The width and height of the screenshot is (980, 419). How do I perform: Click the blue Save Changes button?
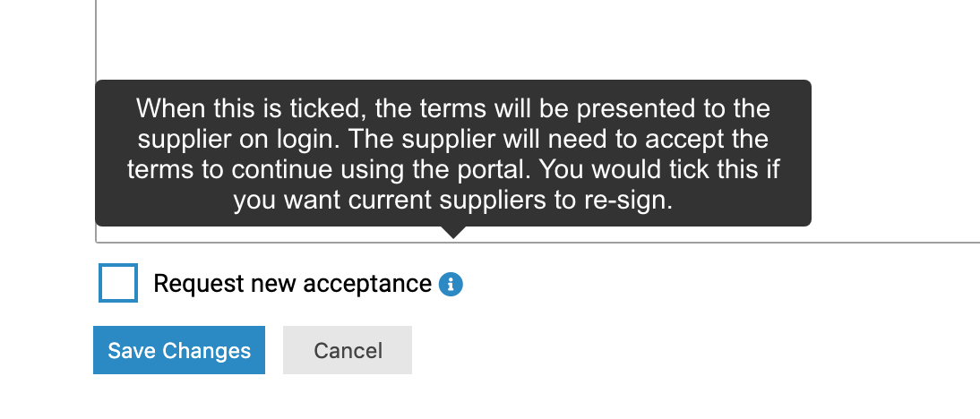coord(179,350)
